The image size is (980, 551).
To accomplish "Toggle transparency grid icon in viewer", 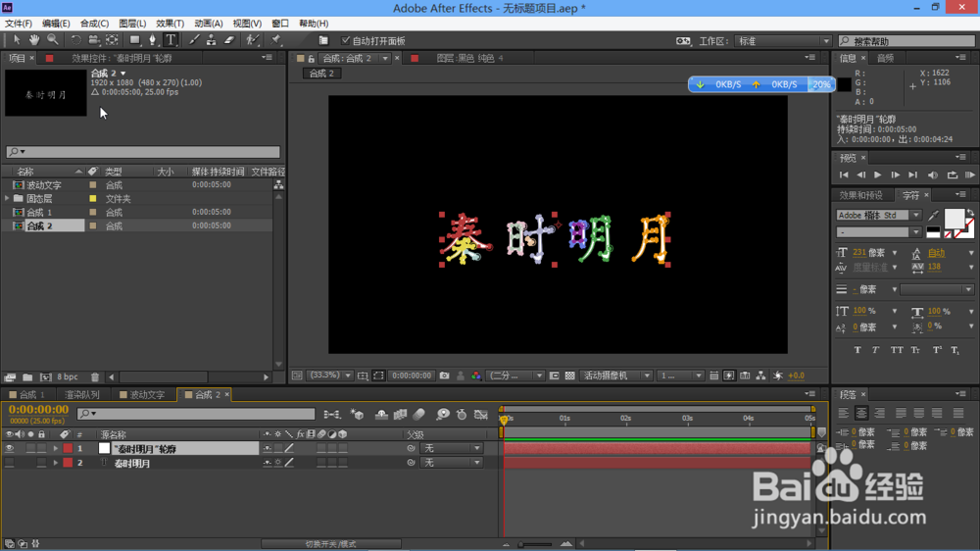I will pyautogui.click(x=570, y=376).
